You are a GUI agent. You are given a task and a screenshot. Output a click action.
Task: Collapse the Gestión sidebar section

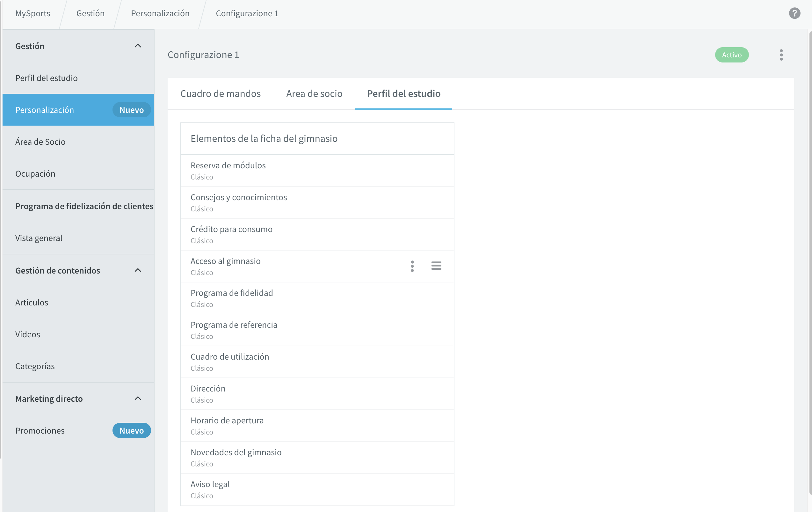click(x=138, y=46)
